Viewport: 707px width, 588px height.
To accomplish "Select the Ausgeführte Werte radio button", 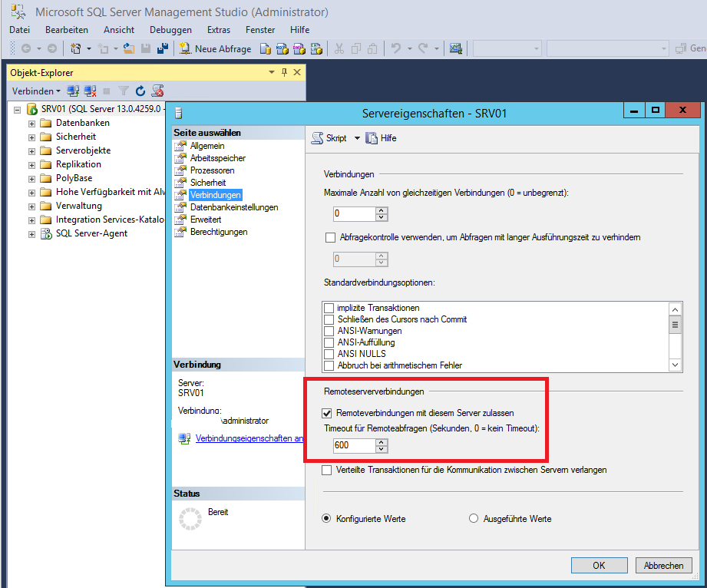I will (x=474, y=519).
